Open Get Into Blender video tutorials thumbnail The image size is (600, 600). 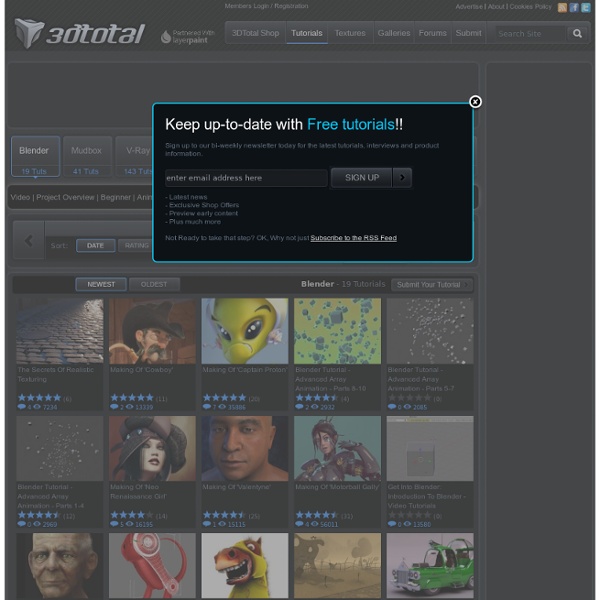pyautogui.click(x=430, y=448)
